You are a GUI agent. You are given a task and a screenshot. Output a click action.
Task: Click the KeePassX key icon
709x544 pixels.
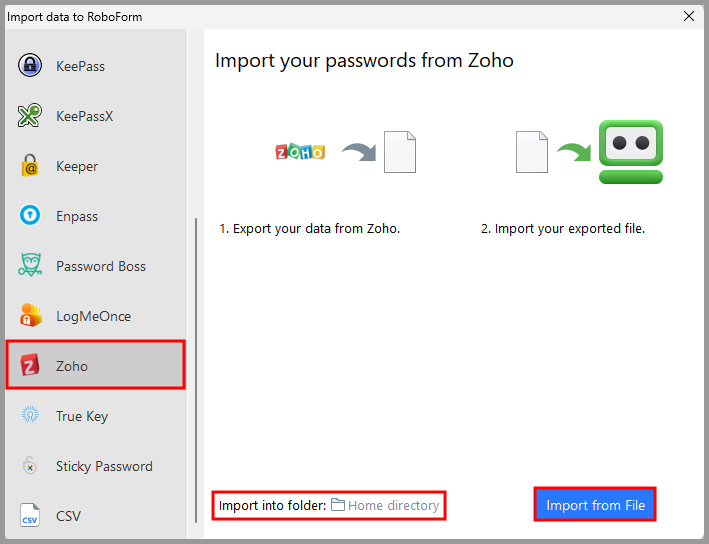(30, 116)
